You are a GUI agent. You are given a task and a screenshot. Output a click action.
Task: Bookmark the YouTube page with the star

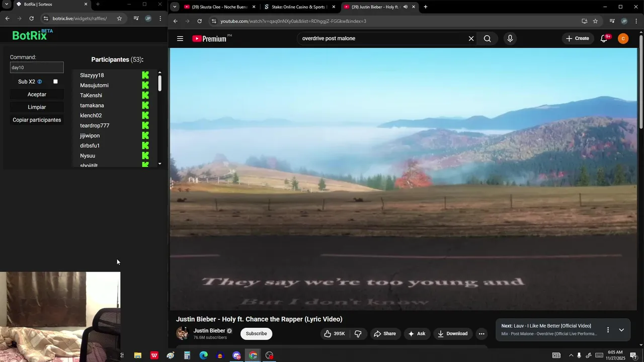pos(595,21)
